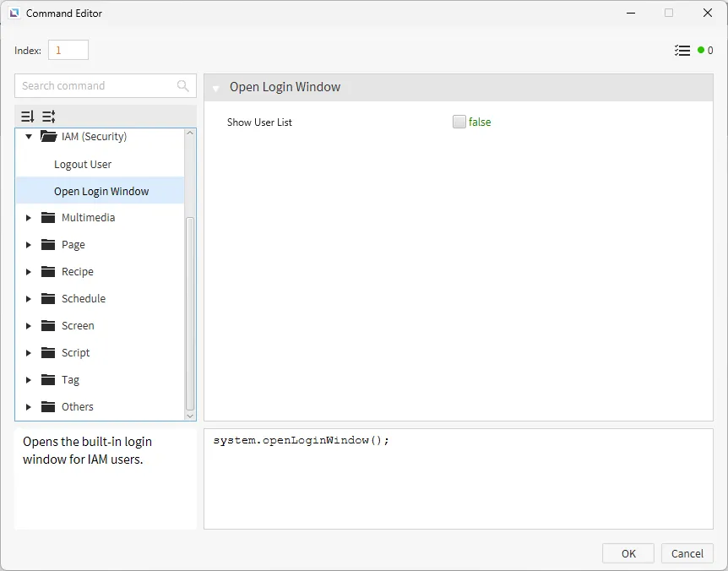Enable the Show User List checkbox
728x571 pixels.
click(x=459, y=122)
